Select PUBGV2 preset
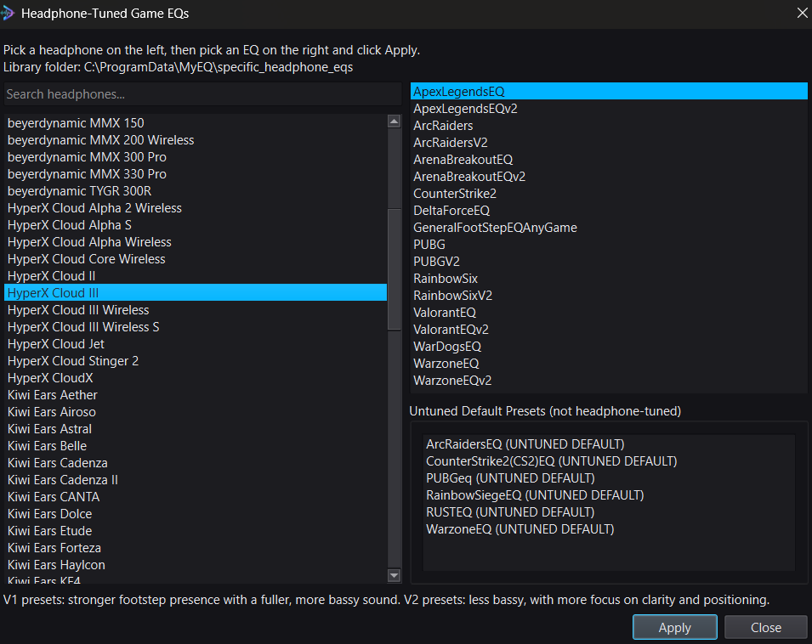This screenshot has width=812, height=644. [x=609, y=262]
